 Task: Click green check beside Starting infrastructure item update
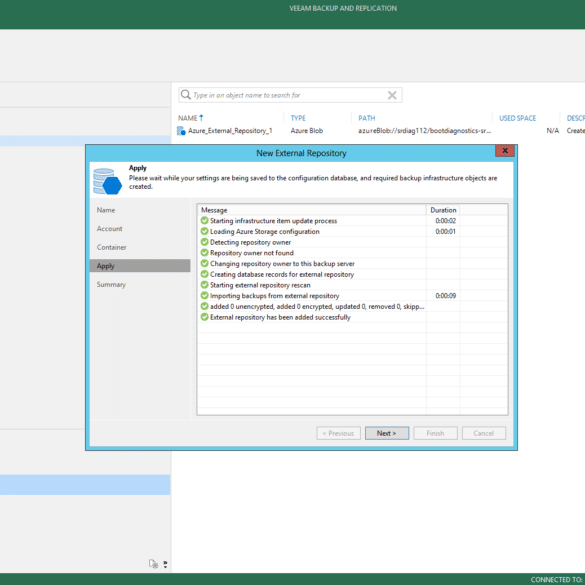point(204,220)
